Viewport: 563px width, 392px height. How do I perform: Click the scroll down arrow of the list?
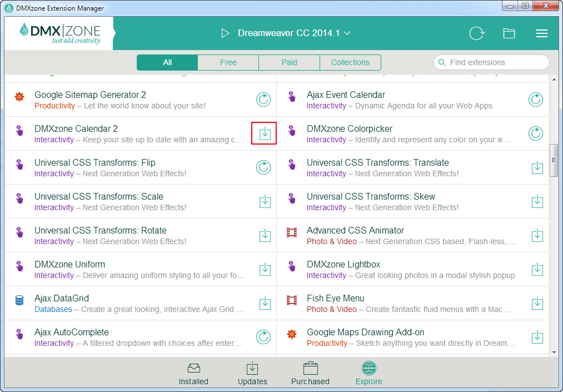click(x=554, y=353)
